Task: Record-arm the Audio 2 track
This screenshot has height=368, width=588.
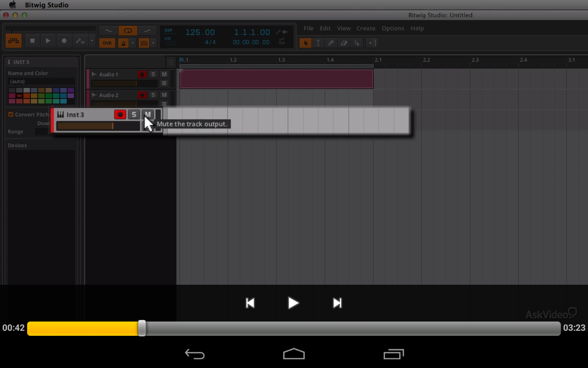Action: click(x=142, y=95)
